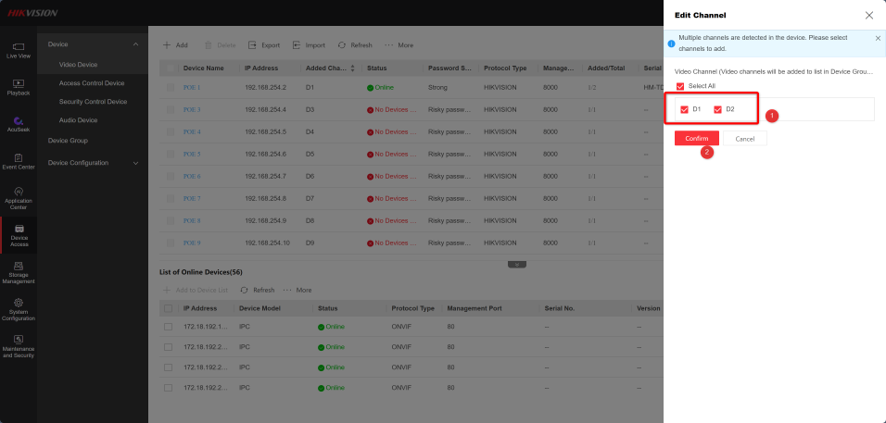Toggle the Select All checkbox
886x423 pixels.
tap(680, 86)
